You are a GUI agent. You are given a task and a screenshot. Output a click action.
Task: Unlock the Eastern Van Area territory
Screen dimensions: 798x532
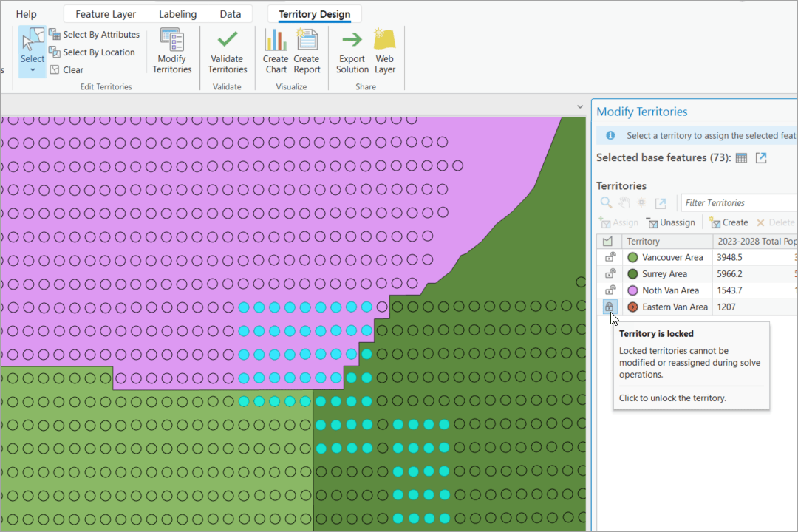click(609, 307)
